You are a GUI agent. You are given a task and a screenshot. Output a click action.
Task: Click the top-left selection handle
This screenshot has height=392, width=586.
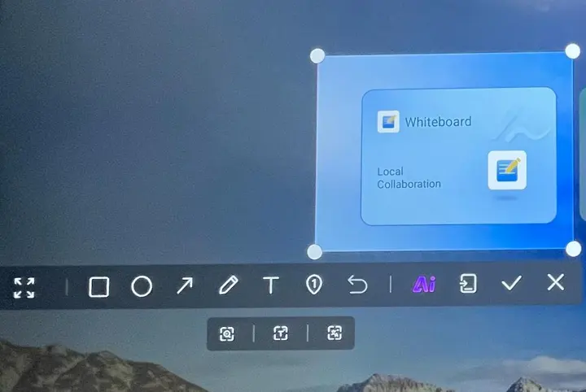coord(317,55)
